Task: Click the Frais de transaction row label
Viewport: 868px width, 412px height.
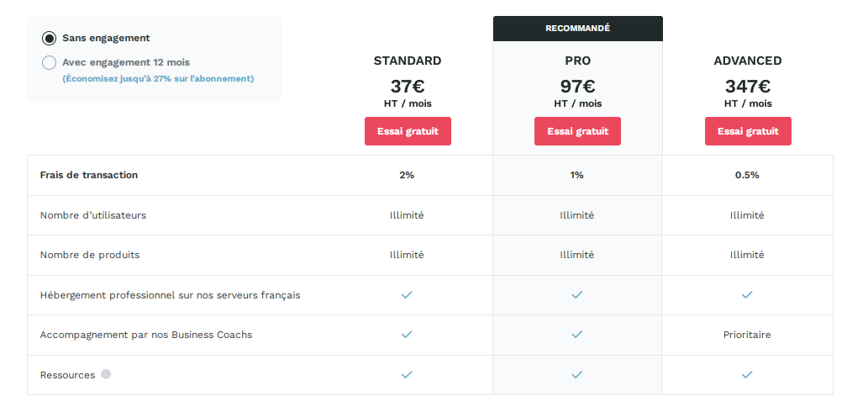Action: (88, 175)
